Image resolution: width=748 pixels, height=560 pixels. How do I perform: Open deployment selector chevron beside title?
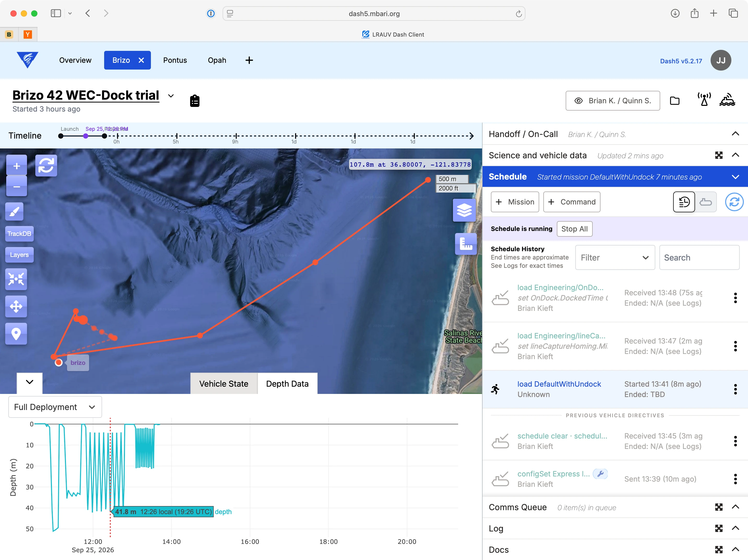171,96
